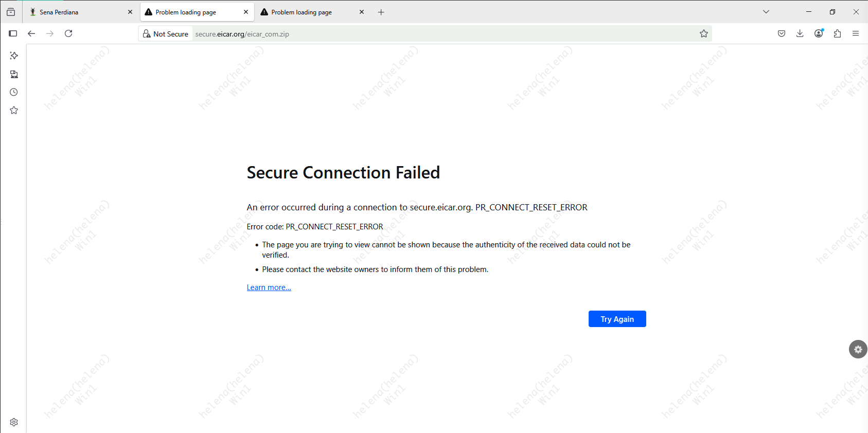Open the Extensions puzzle icon
868x433 pixels.
[x=837, y=33]
